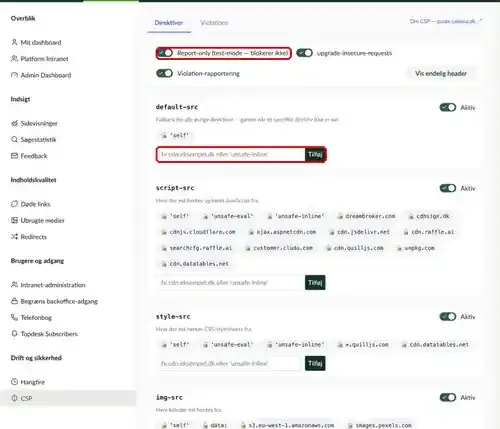This screenshot has width=500, height=429.
Task: Remove cdn.jsdelivr.net chip icon
Action: [x=332, y=232]
